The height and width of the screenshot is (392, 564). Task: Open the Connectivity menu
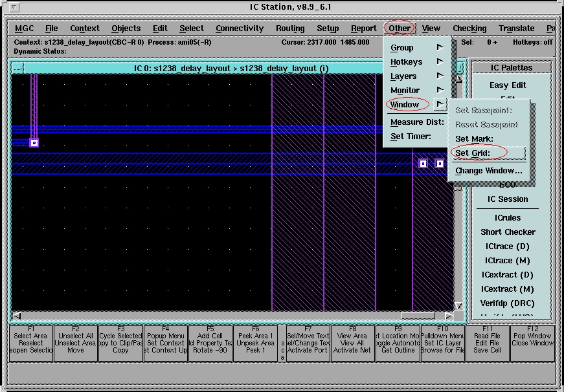(x=240, y=28)
